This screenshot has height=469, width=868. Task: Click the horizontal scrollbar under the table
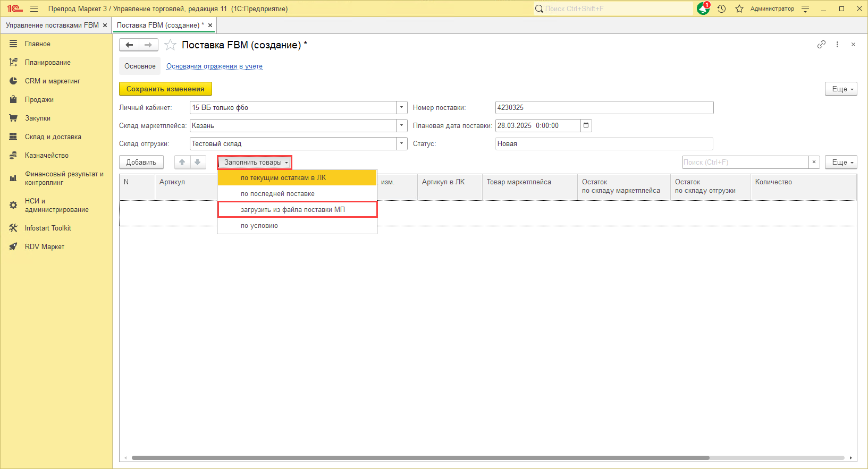point(420,457)
